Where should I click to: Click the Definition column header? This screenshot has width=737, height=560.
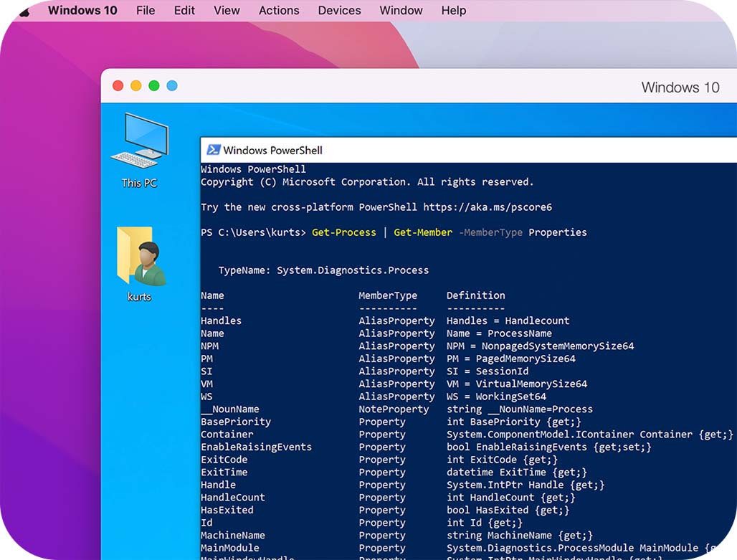click(x=475, y=295)
